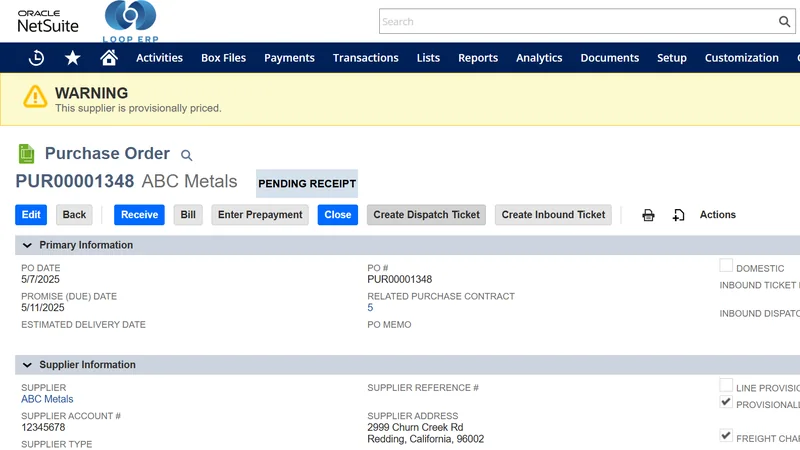Click the Supplier Reference # label
This screenshot has height=450, width=800.
tap(423, 388)
